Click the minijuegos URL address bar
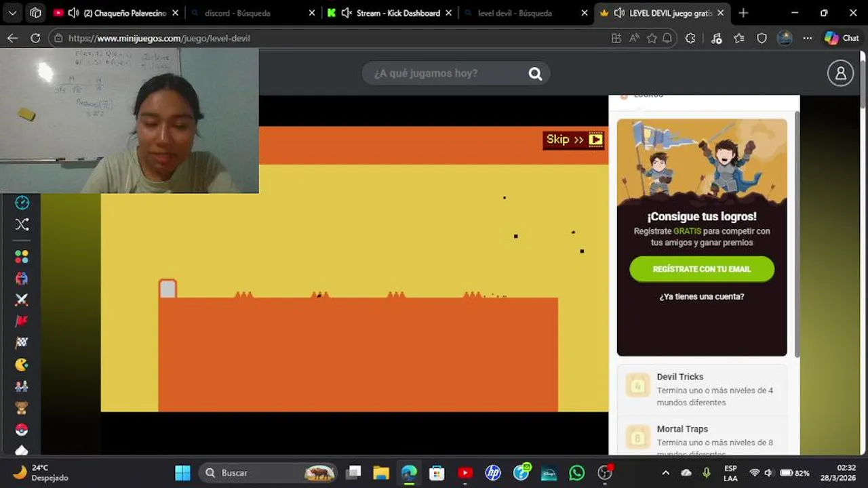The width and height of the screenshot is (868, 488). point(329,38)
